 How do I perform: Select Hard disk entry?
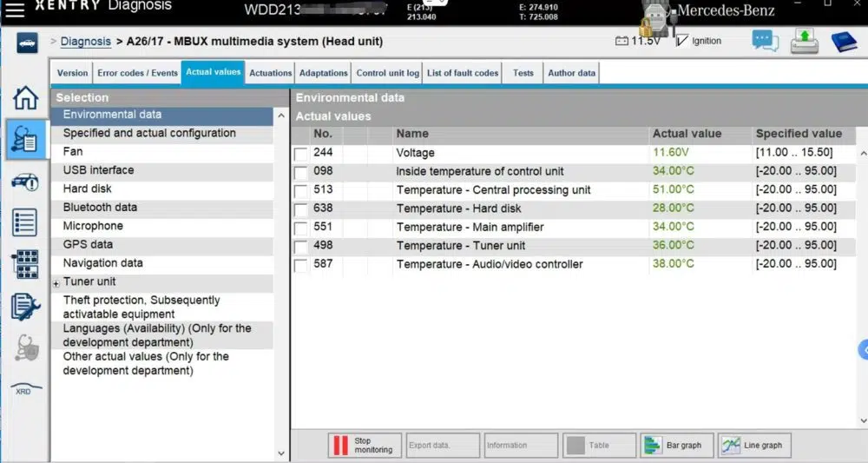[162, 189]
